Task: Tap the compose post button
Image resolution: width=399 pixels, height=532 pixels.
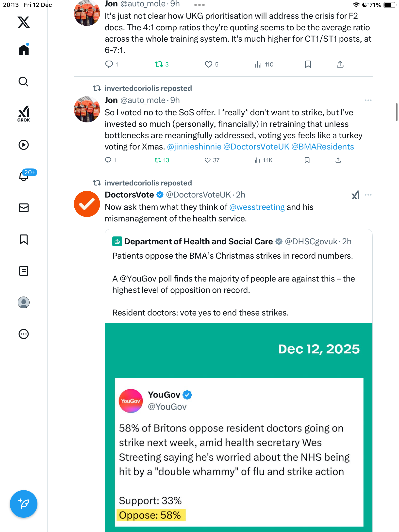Action: (24, 504)
